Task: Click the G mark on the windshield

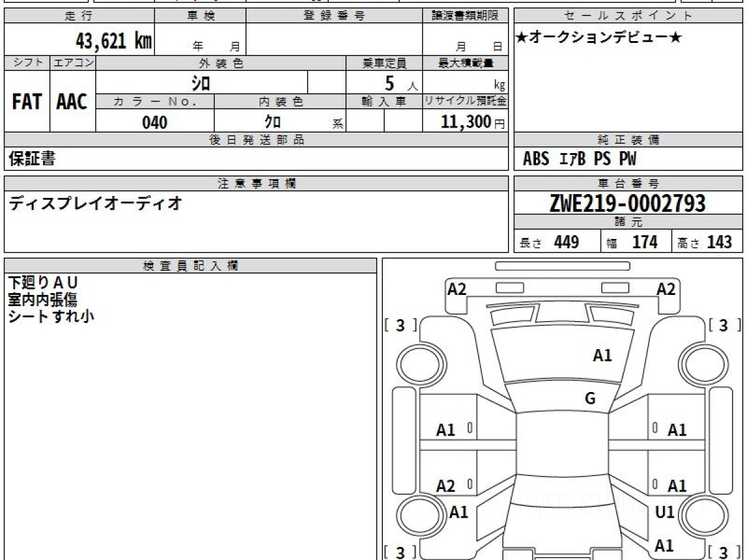Action: [590, 399]
